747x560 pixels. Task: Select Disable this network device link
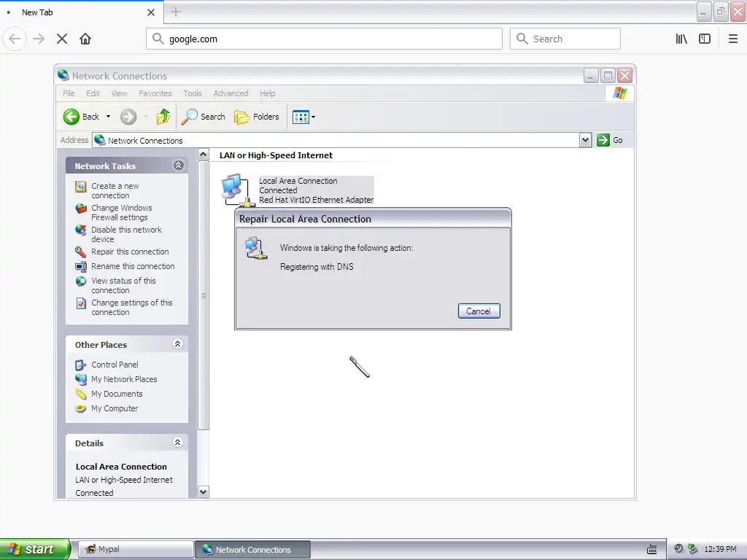pos(126,234)
